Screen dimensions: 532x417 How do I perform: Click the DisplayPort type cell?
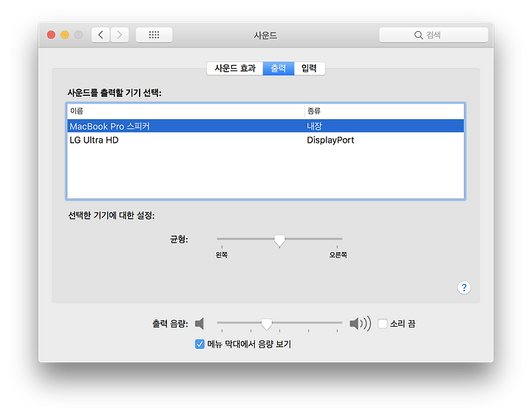click(330, 140)
